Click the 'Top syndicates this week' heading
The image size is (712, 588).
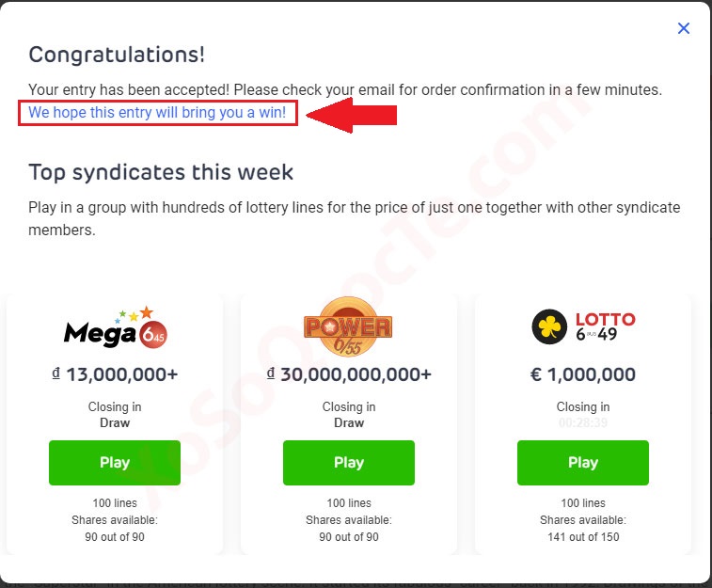161,172
